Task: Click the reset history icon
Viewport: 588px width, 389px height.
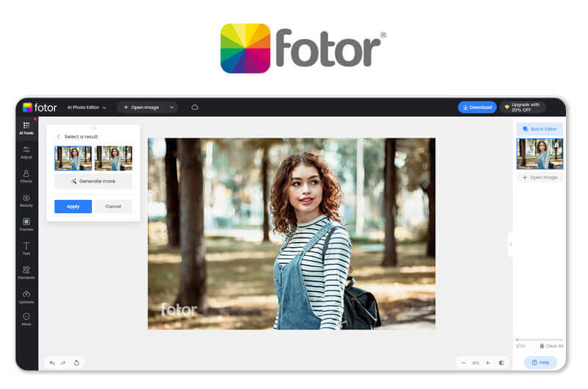Action: (x=76, y=363)
